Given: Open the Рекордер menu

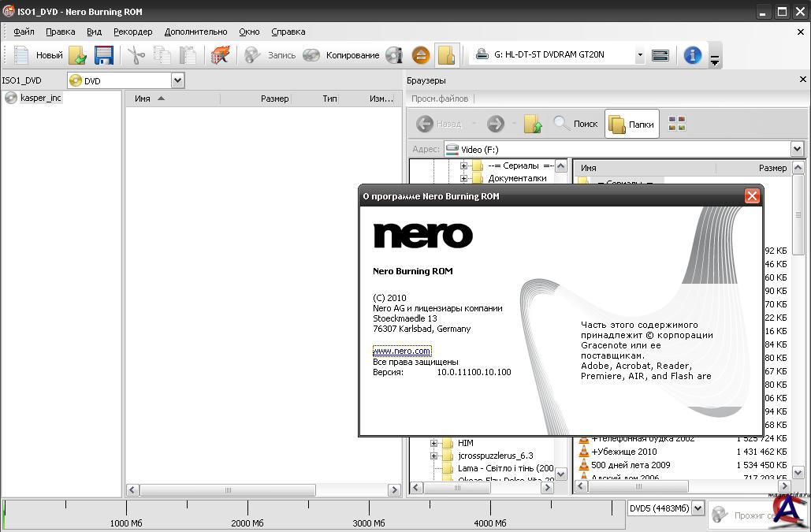Looking at the screenshot, I should pos(132,32).
